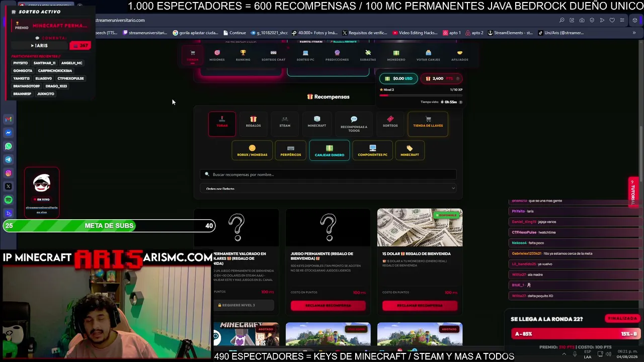Click the snapshot camera icon in address bar
Screen dimensions: 644x362
[582, 20]
